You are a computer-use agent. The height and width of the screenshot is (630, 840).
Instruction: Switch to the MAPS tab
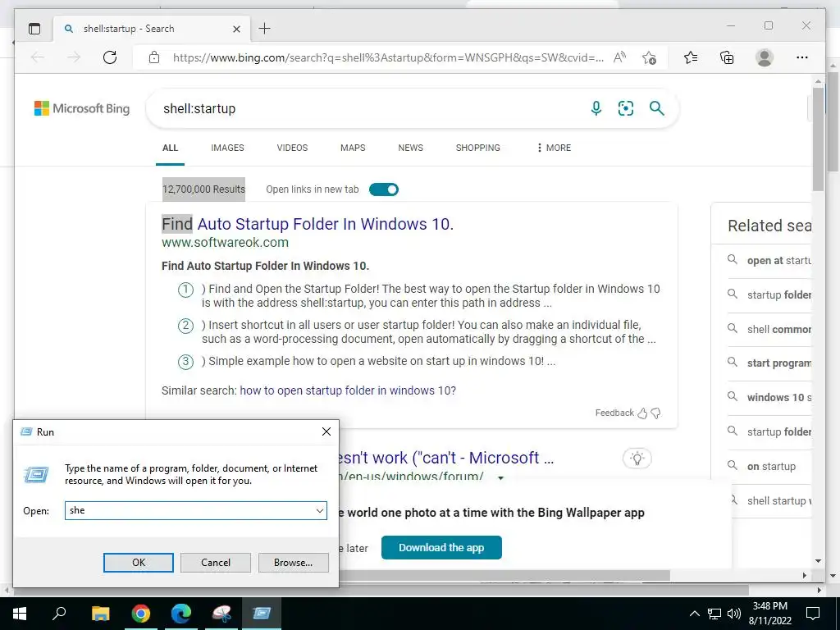coord(353,148)
